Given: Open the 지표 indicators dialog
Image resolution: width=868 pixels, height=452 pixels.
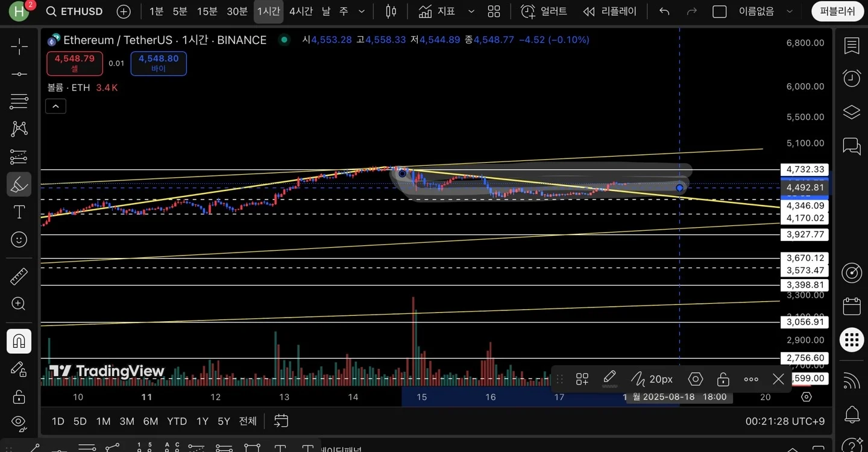Looking at the screenshot, I should [437, 11].
